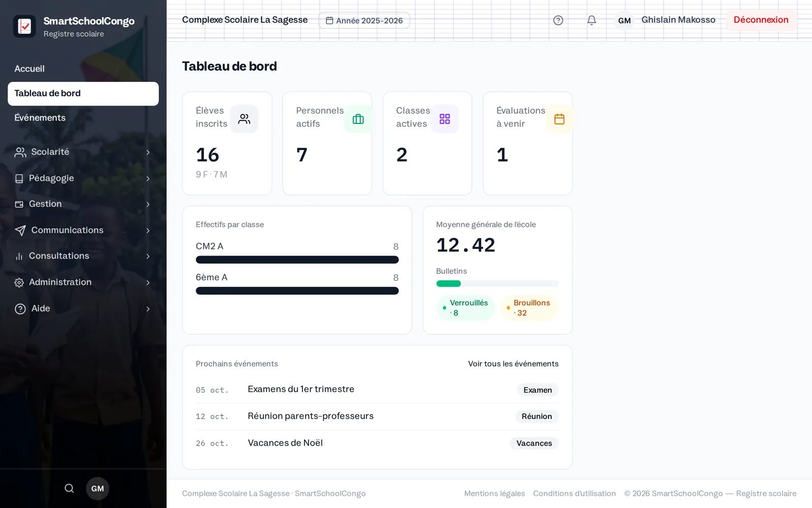
Task: Expand the Administration chevron
Action: tap(148, 282)
